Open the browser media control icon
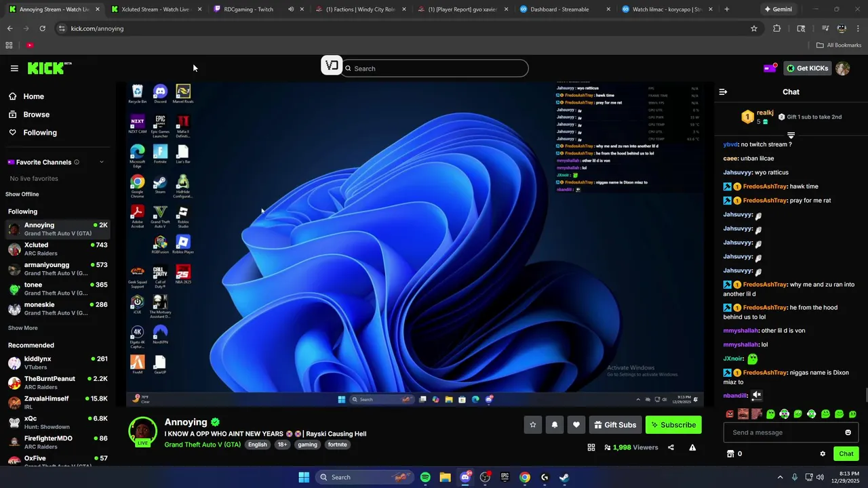The image size is (868, 488). pyautogui.click(x=825, y=28)
